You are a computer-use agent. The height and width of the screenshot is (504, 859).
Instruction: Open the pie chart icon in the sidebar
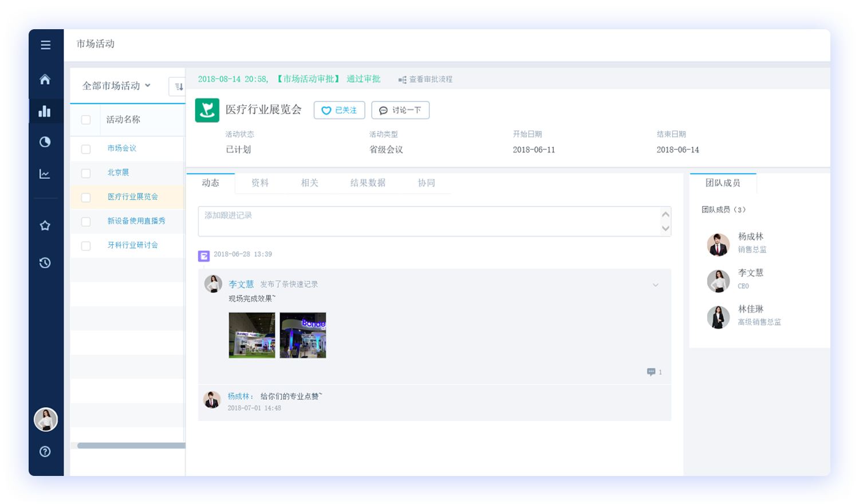tap(45, 142)
